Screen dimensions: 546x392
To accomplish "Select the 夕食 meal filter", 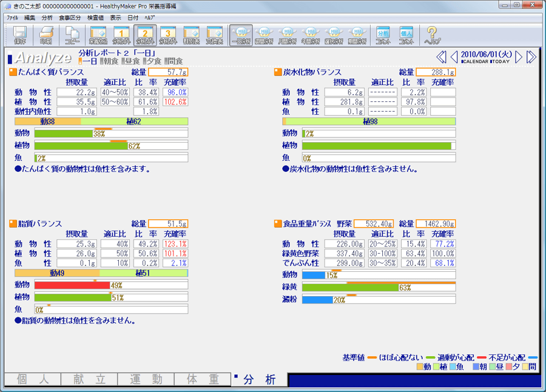I will pyautogui.click(x=152, y=61).
